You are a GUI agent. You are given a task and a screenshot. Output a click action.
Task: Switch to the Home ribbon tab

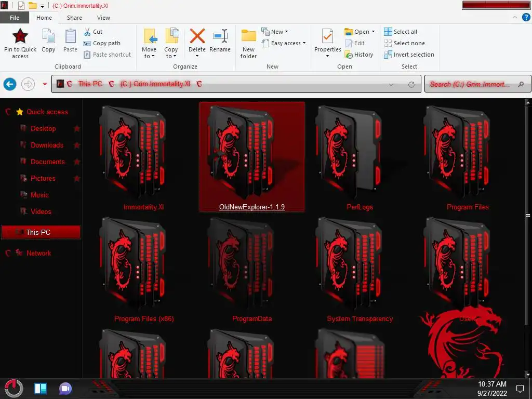44,18
